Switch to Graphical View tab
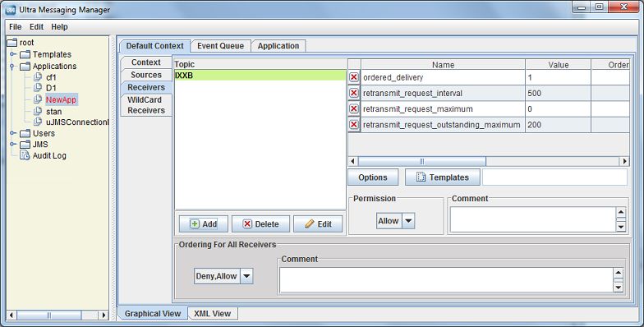The width and height of the screenshot is (644, 327). click(153, 314)
